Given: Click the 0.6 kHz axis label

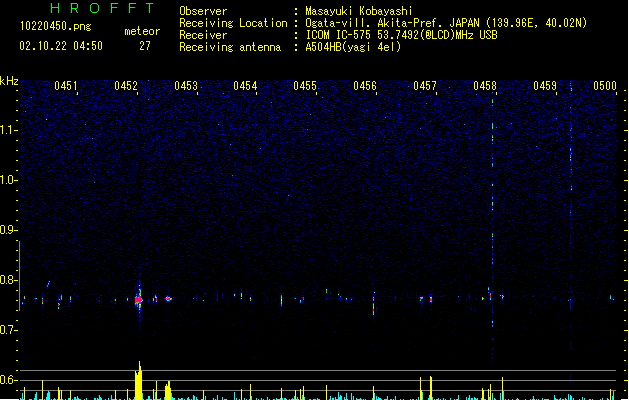Looking at the screenshot, I should (8, 380).
